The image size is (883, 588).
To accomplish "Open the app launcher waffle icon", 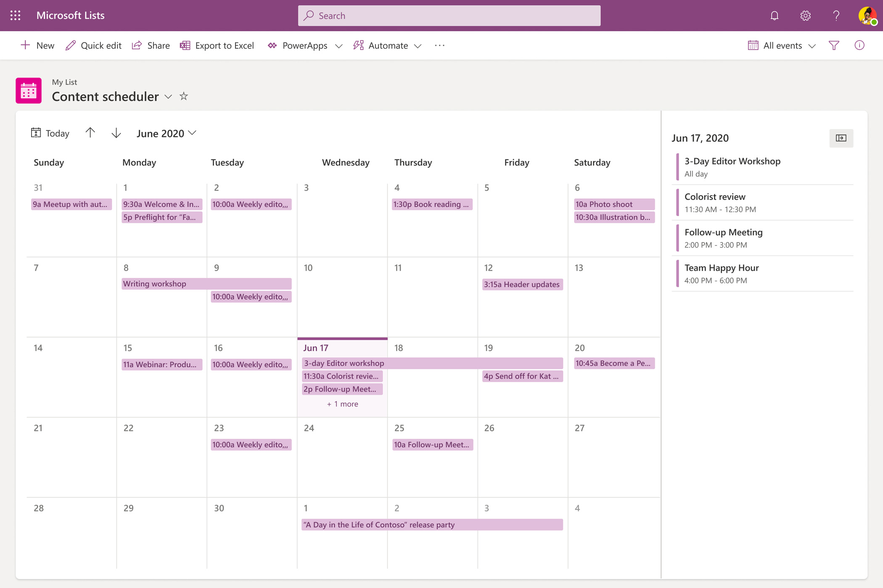I will (x=16, y=16).
